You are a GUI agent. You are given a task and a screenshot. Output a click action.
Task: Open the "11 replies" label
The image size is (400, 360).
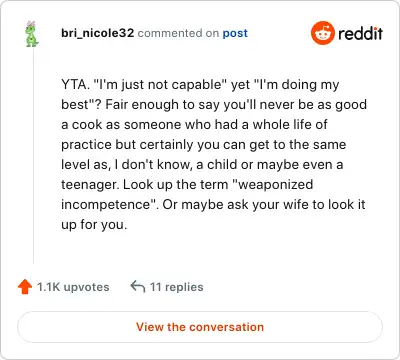click(x=176, y=287)
